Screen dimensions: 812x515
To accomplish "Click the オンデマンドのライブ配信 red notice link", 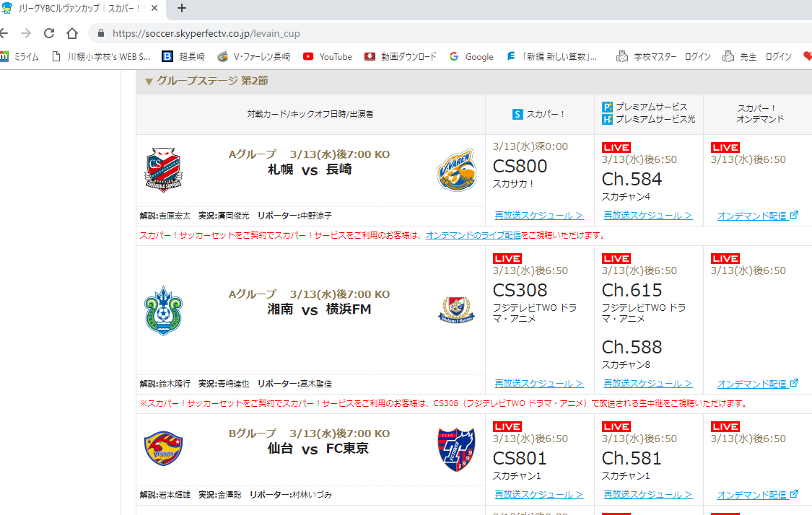I will 473,235.
